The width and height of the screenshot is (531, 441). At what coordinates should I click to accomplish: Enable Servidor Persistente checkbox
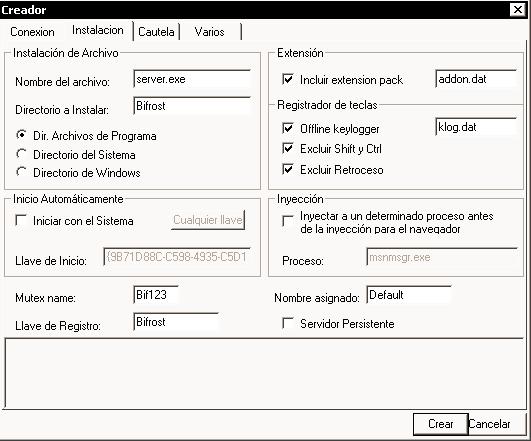288,323
